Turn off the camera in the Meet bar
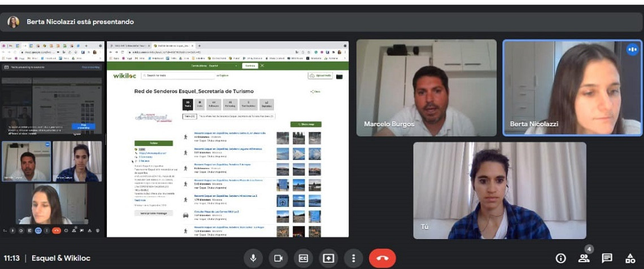This screenshot has height=269, width=644. [279, 258]
